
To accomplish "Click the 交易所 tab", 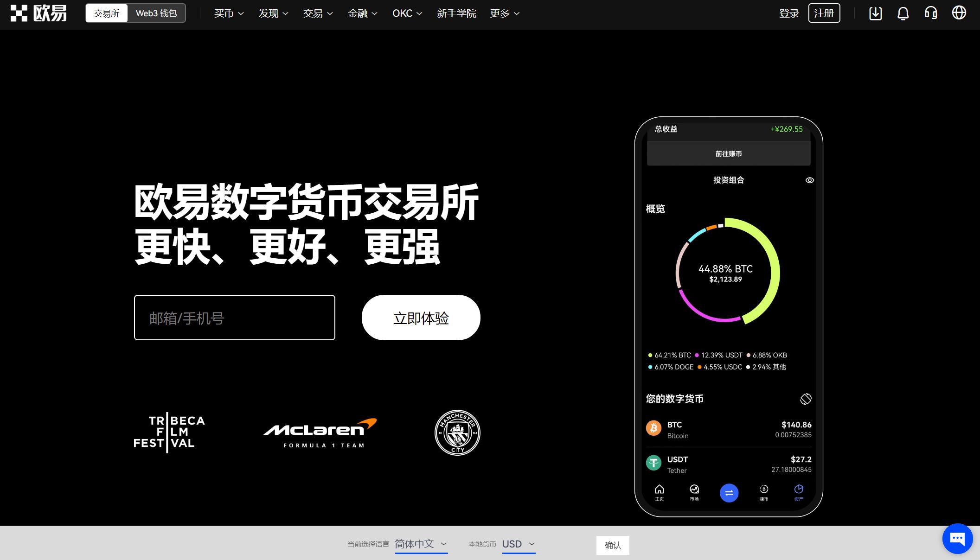I will point(106,13).
